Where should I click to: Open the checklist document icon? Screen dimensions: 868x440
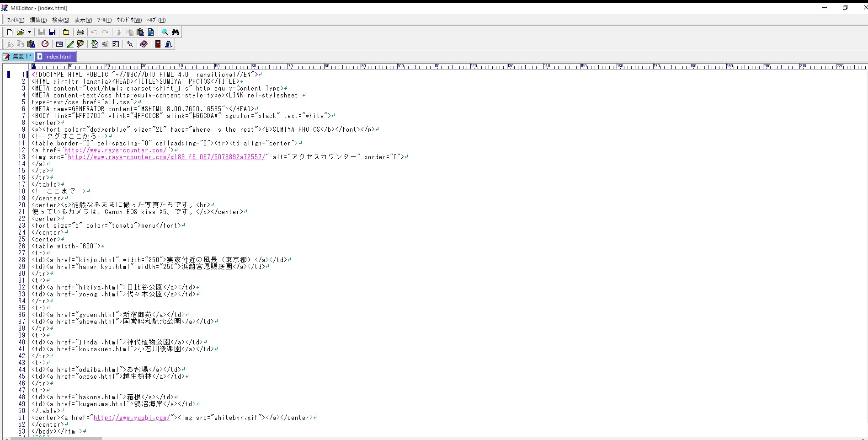[105, 44]
